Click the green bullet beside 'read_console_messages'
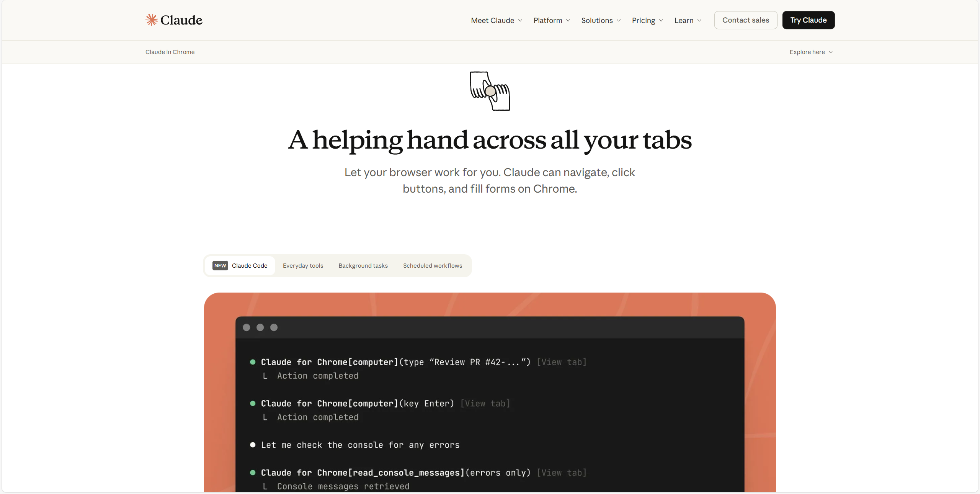This screenshot has height=494, width=980. pyautogui.click(x=253, y=473)
